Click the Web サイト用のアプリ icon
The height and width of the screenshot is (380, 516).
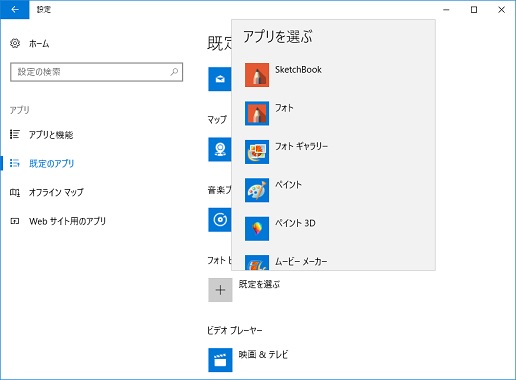pyautogui.click(x=15, y=221)
